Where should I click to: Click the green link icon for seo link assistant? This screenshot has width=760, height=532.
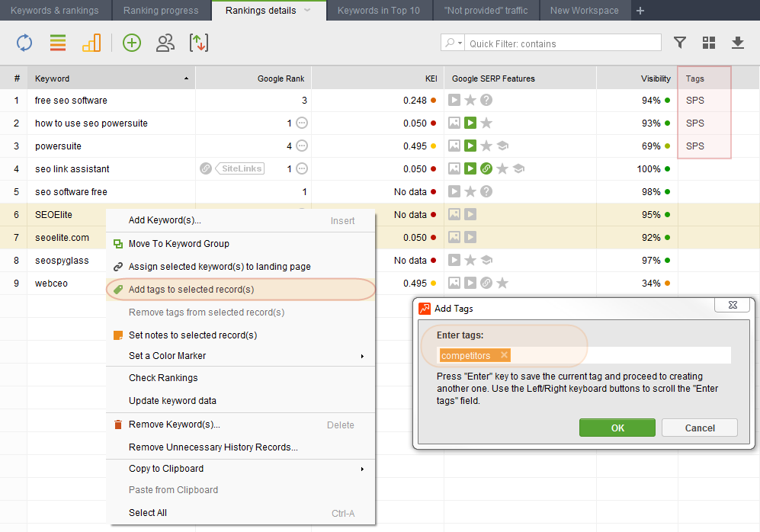click(486, 168)
